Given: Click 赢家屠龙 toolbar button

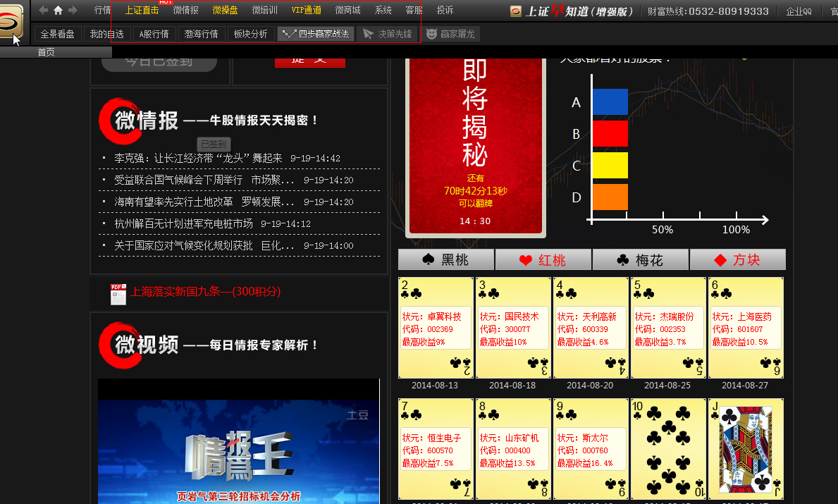Looking at the screenshot, I should 450,35.
